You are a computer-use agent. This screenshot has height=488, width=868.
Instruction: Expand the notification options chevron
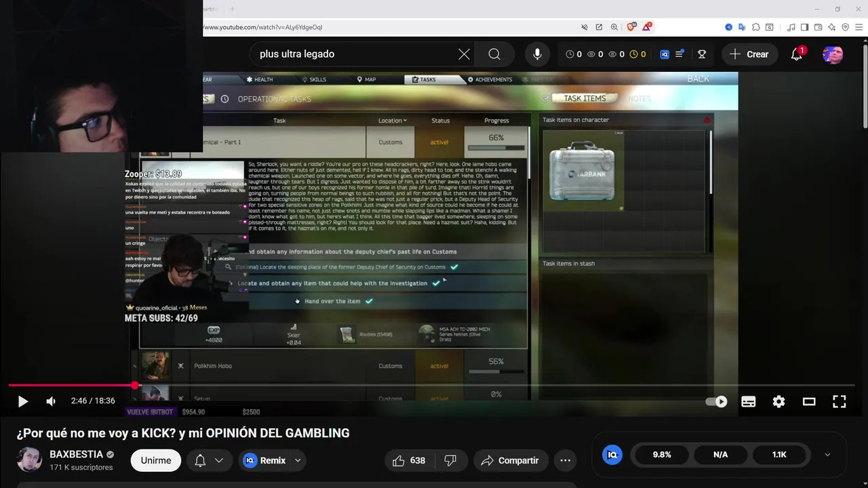(x=219, y=460)
